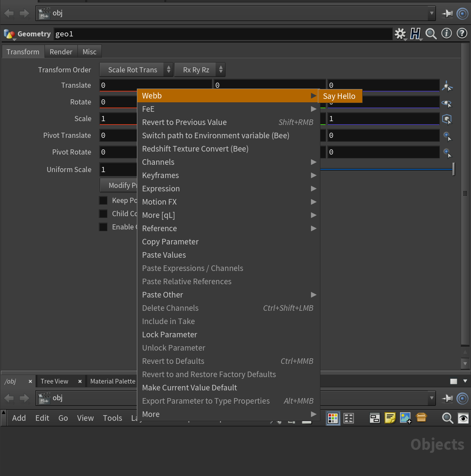The width and height of the screenshot is (471, 476).
Task: Open network editor Add menu
Action: [x=19, y=418]
